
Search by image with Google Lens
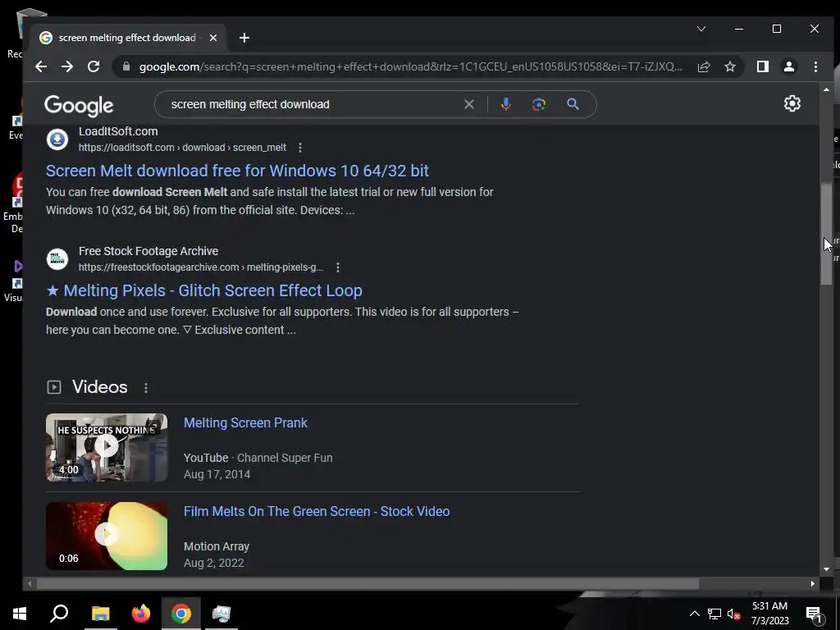pyautogui.click(x=539, y=104)
